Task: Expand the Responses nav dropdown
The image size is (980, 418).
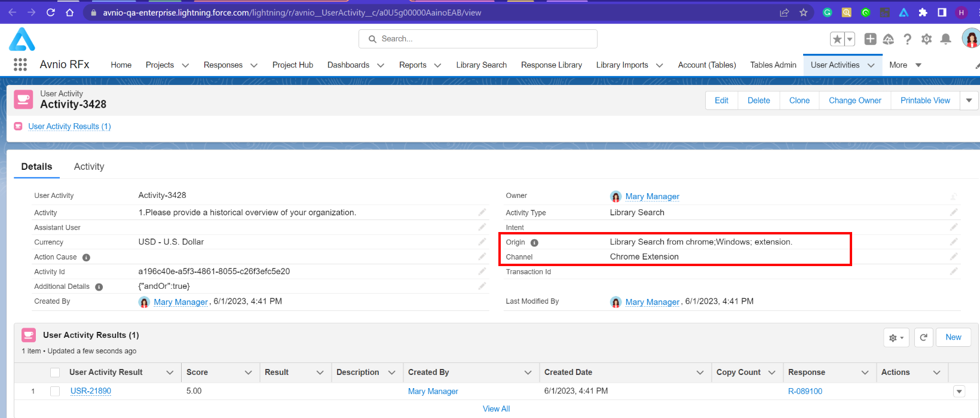Action: pos(254,65)
